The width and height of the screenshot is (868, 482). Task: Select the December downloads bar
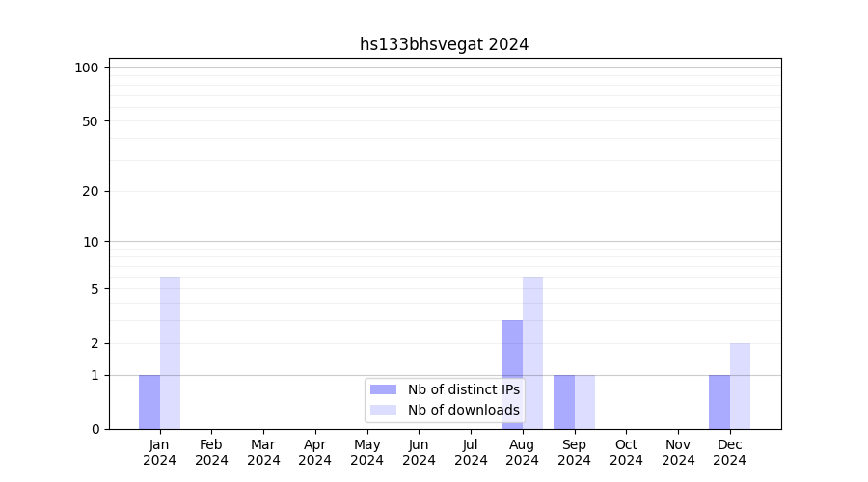[x=740, y=386]
